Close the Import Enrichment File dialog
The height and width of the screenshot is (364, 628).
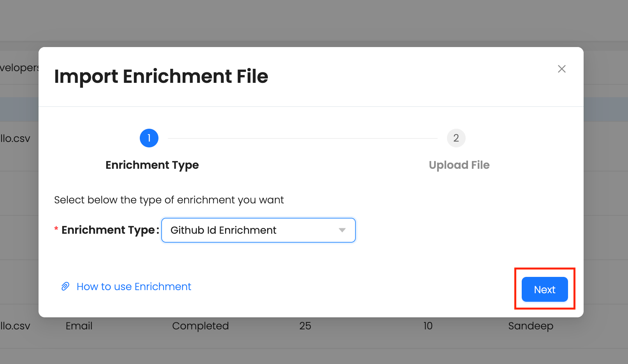[x=561, y=69]
